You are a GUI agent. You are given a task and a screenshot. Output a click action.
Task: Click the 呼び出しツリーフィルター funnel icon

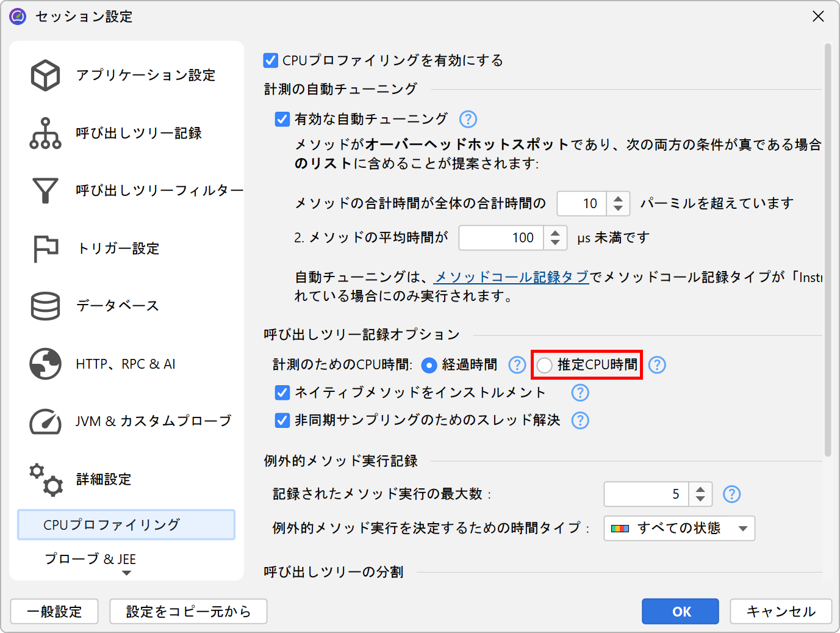click(45, 190)
